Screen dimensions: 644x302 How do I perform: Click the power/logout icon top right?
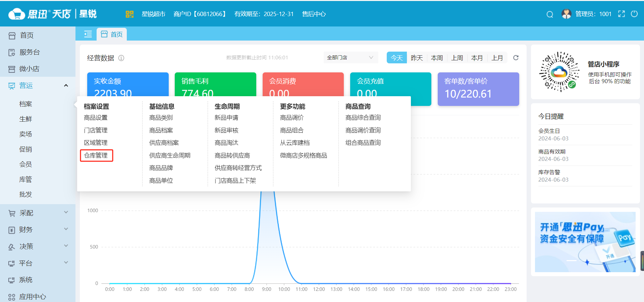click(x=635, y=14)
